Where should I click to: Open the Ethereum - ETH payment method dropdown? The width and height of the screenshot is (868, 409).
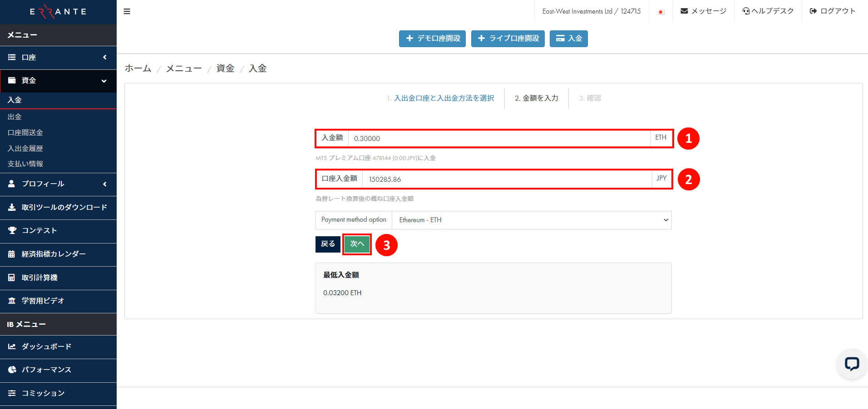click(531, 220)
